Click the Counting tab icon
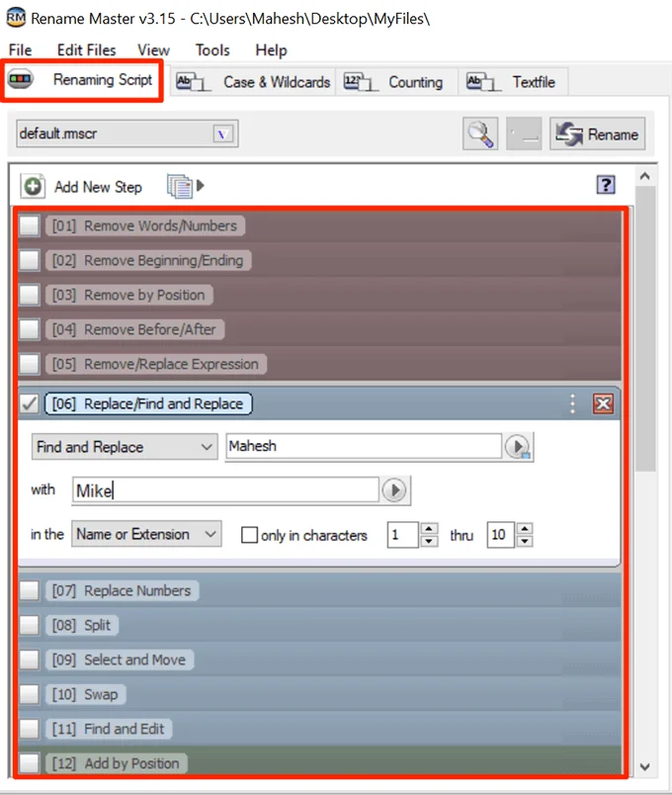The width and height of the screenshot is (672, 795). coord(360,82)
